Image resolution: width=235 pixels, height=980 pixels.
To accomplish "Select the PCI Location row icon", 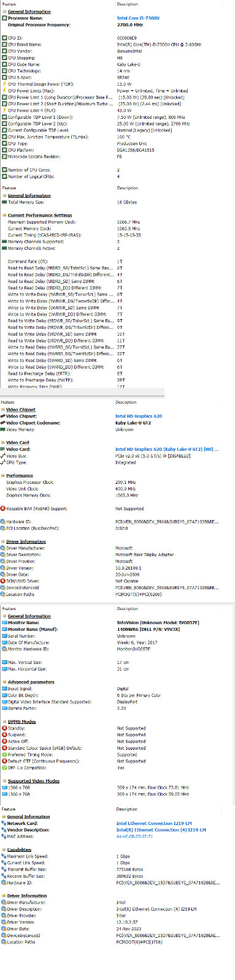I will click(3, 528).
